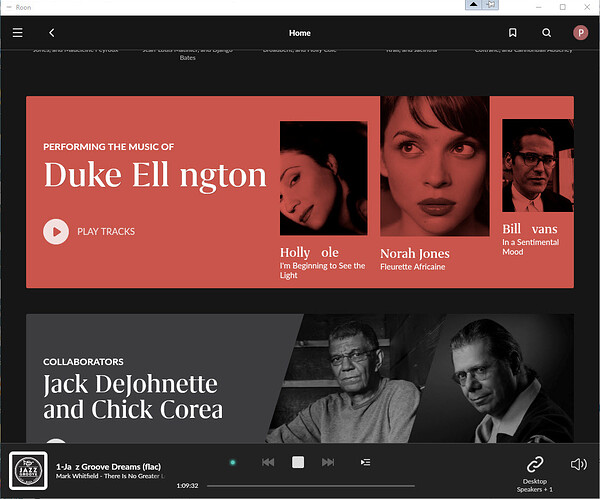Open the Jazz Groove Dreams track title

108,467
